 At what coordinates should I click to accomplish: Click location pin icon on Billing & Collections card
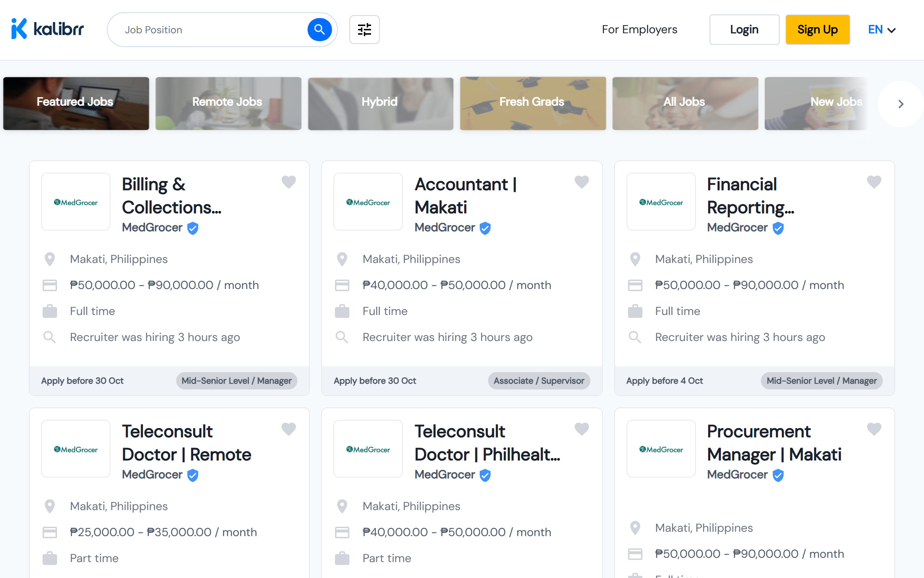50,259
